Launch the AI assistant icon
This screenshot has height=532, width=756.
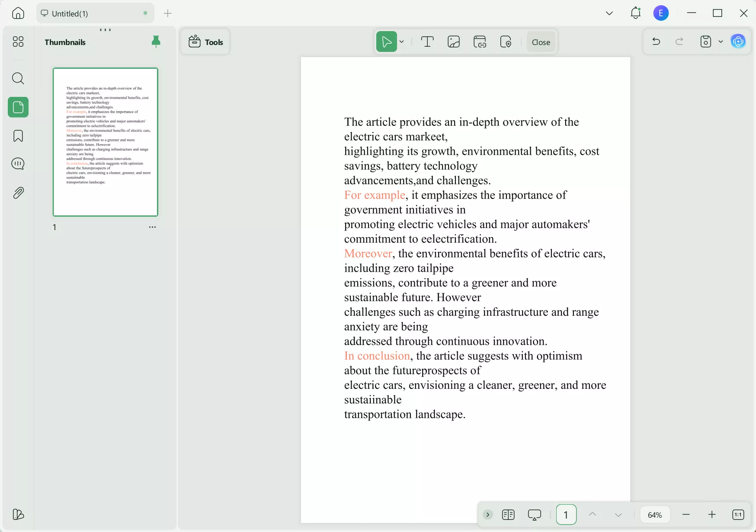coord(738,42)
